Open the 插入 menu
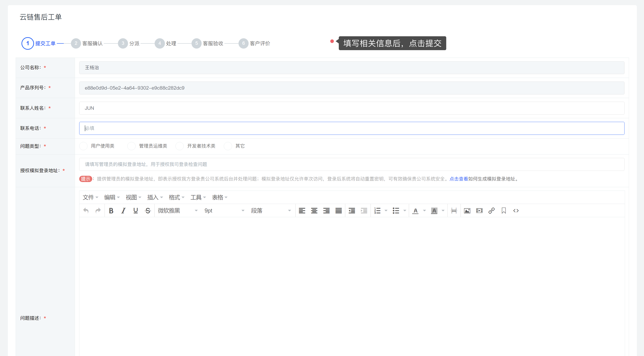The height and width of the screenshot is (356, 644). pos(155,197)
